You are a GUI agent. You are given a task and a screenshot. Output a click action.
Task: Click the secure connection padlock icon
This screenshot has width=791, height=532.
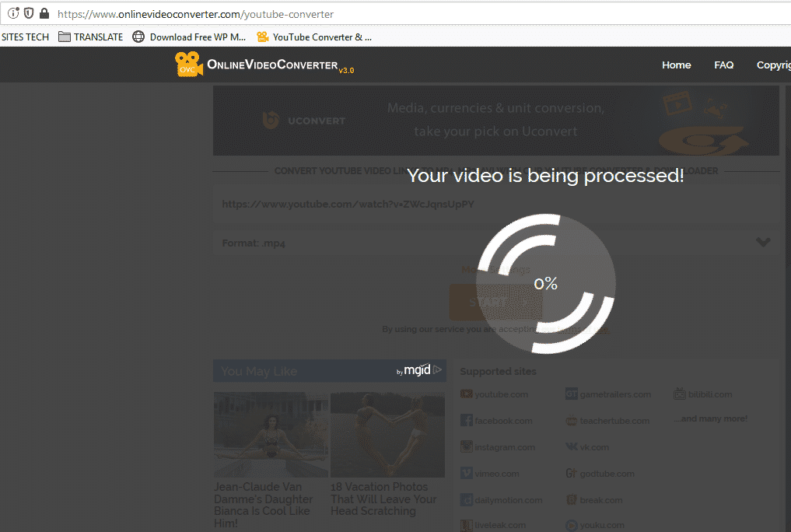[x=44, y=14]
